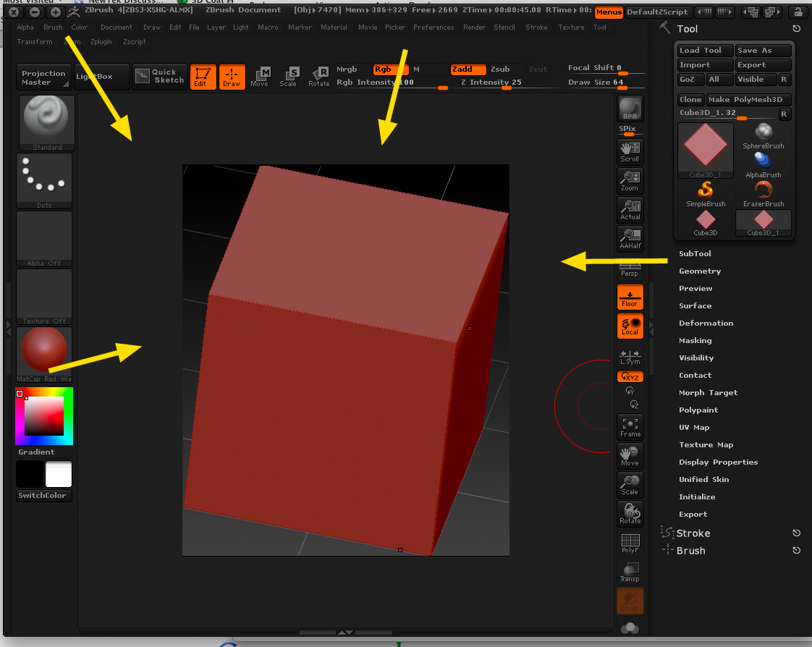
Task: Toggle Local transformations
Action: tap(630, 326)
